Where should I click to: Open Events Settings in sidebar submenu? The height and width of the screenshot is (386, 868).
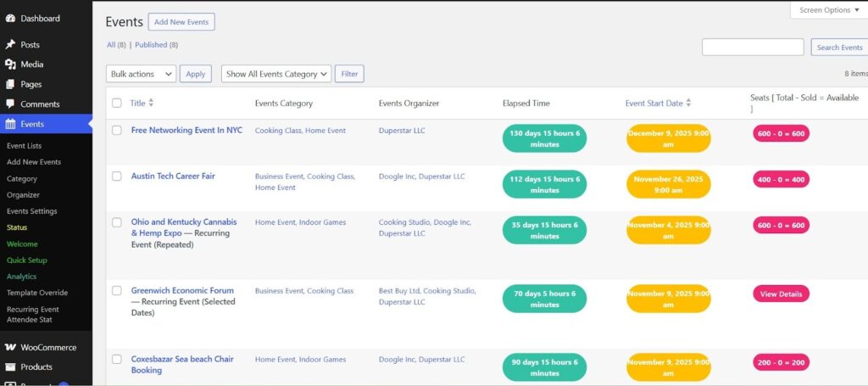[32, 211]
